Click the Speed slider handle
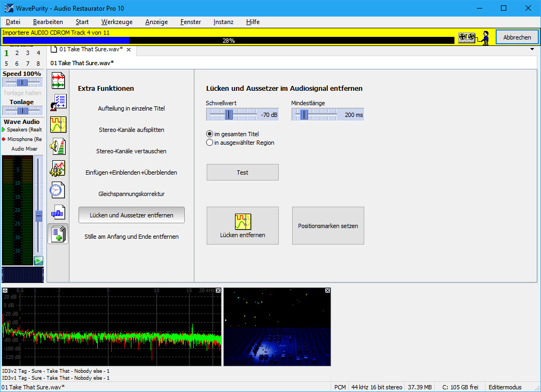This screenshot has width=541, height=392. click(x=22, y=82)
